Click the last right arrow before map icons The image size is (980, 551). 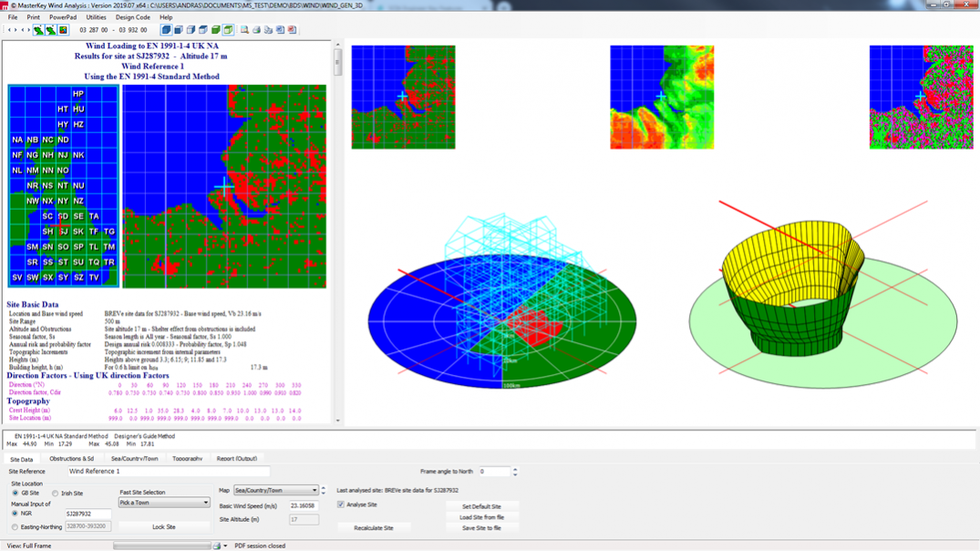point(29,29)
